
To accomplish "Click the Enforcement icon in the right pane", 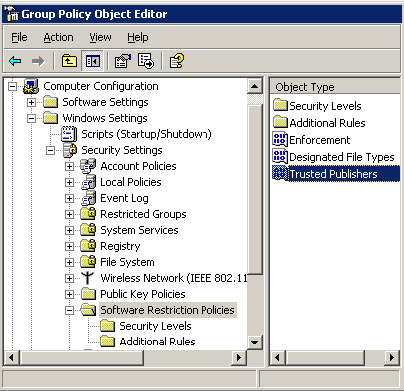I will click(x=280, y=140).
